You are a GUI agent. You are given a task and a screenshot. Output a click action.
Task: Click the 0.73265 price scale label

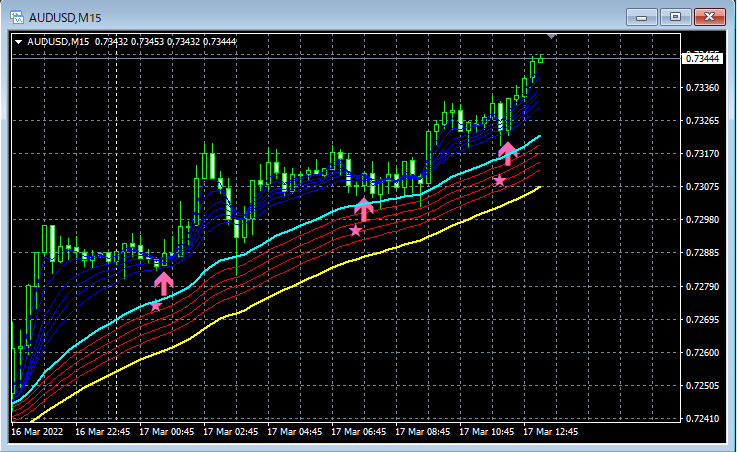click(x=702, y=121)
